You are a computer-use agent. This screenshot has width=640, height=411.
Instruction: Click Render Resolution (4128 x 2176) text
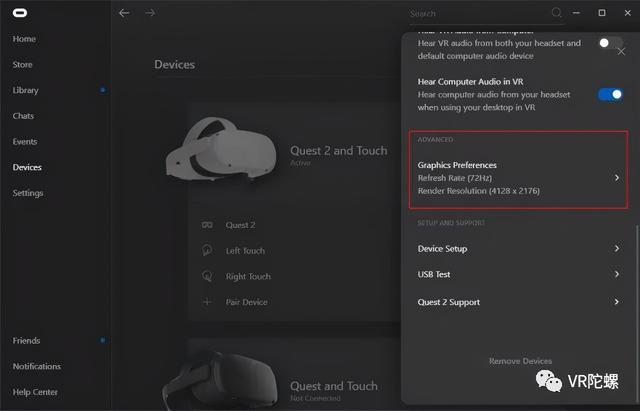(478, 191)
